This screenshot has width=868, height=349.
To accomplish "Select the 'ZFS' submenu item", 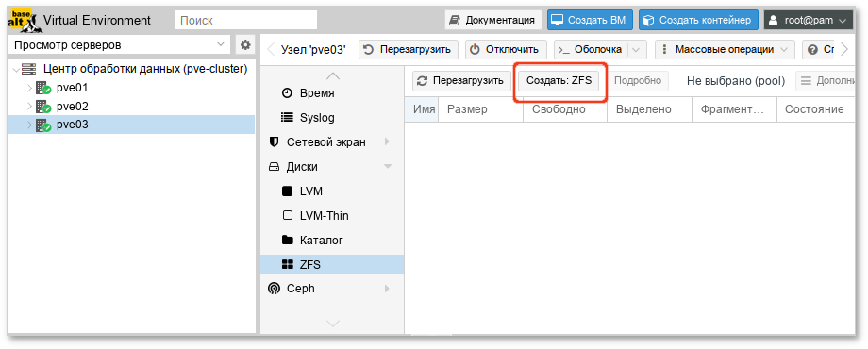I will 332,265.
